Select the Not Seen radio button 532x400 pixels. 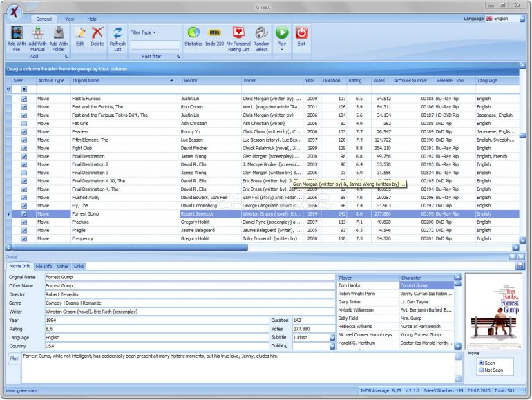click(x=481, y=370)
